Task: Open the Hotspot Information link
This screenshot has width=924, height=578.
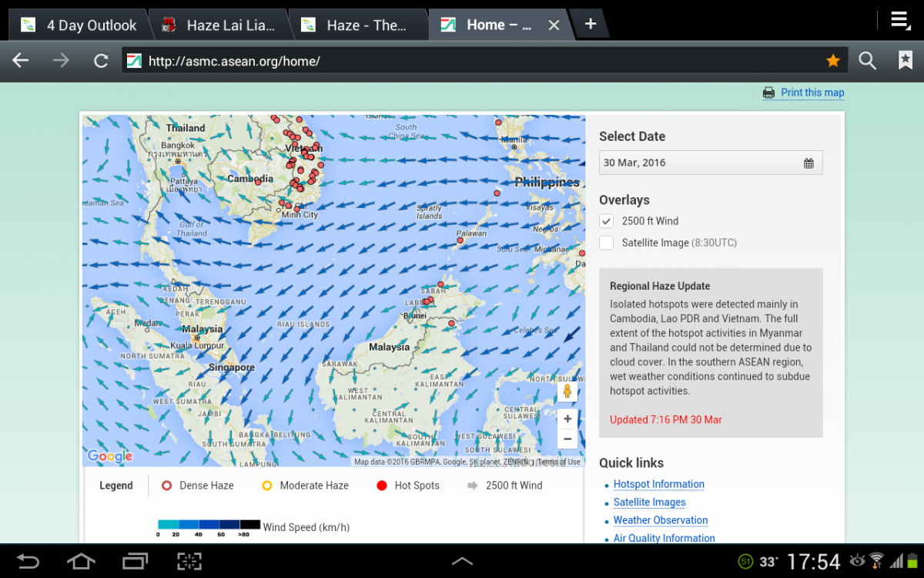Action: click(x=658, y=484)
